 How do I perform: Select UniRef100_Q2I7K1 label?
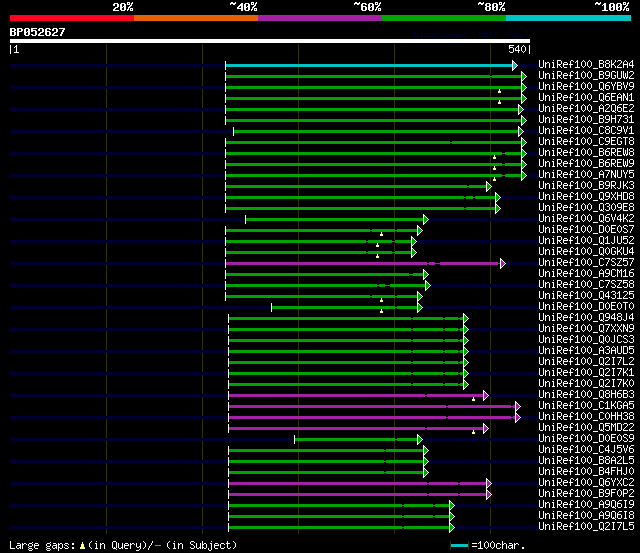[x=586, y=373]
